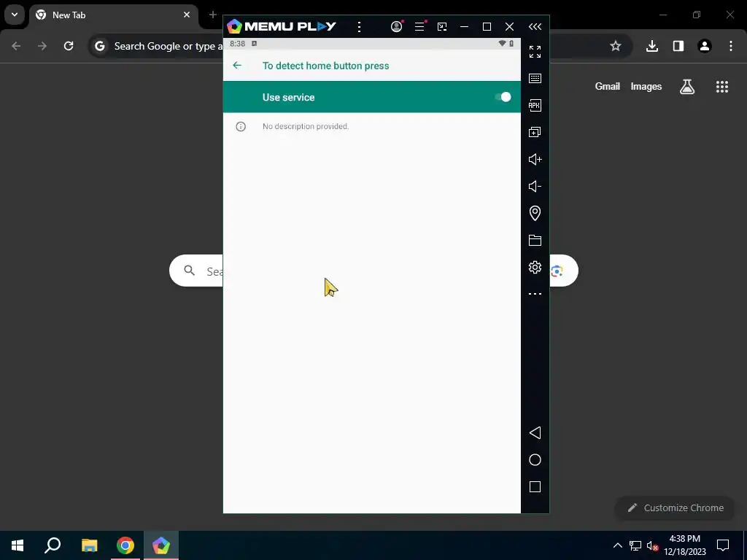
Task: Open Chrome side panel
Action: 678,46
